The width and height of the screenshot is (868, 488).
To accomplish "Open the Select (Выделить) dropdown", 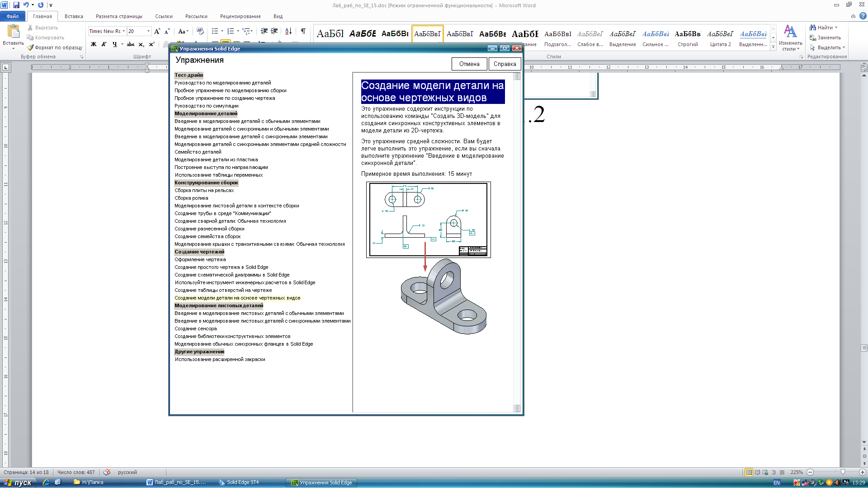I will [827, 47].
